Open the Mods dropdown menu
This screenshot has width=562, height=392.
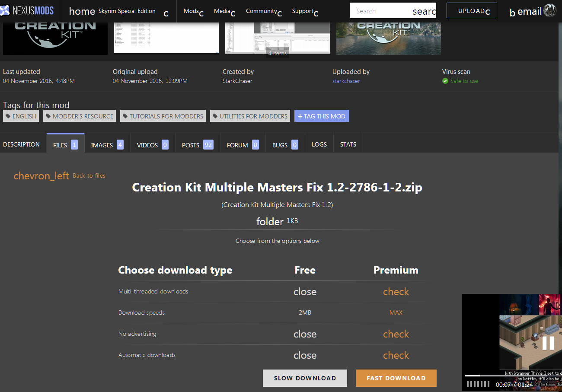coord(193,12)
